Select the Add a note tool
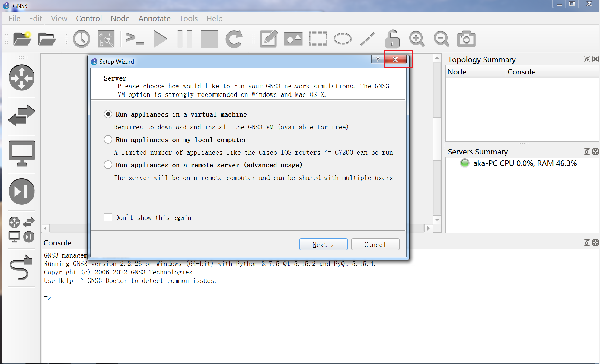600x364 pixels. point(269,39)
